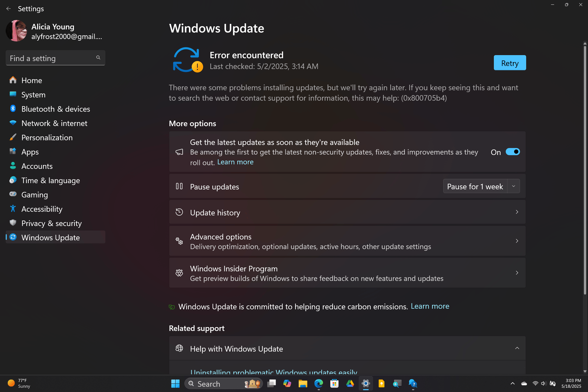Open File Explorer from the taskbar

click(x=303, y=383)
